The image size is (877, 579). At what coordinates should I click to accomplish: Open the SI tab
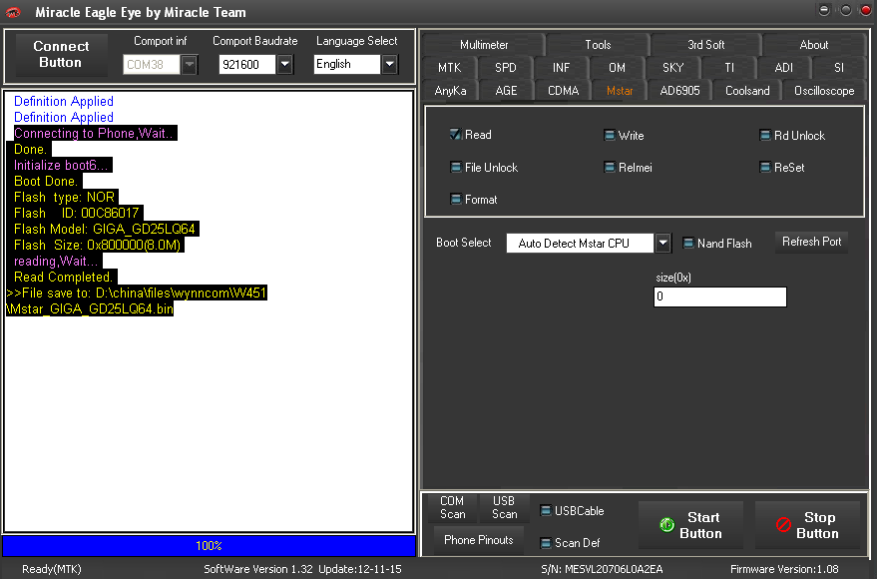click(838, 68)
